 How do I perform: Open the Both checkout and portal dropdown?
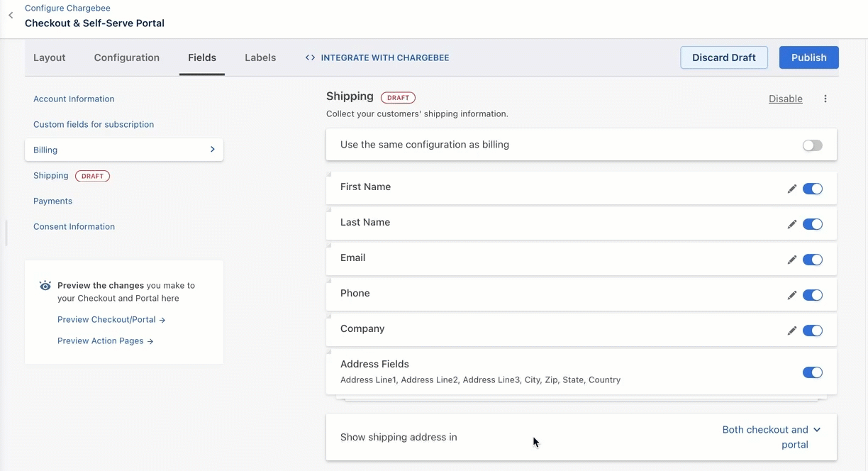point(771,430)
